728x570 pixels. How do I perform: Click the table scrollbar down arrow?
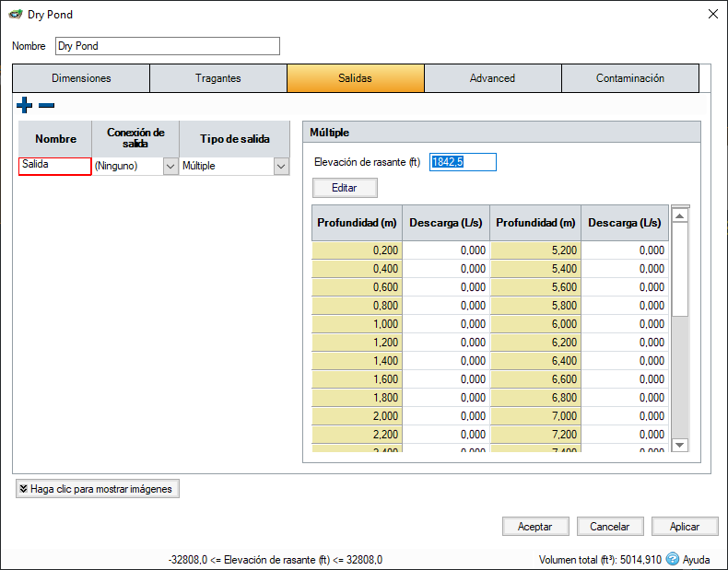click(680, 445)
